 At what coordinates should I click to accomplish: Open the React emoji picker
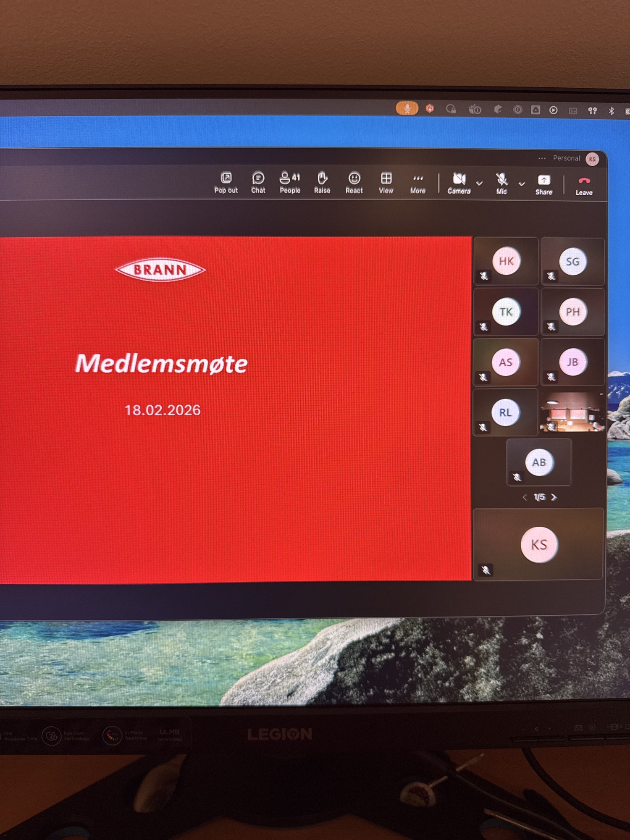[354, 183]
